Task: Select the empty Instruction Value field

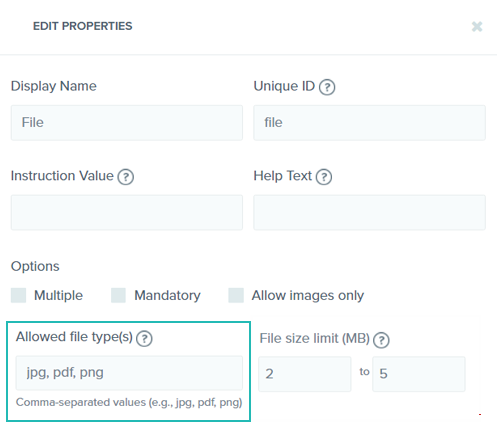Action: point(127,213)
